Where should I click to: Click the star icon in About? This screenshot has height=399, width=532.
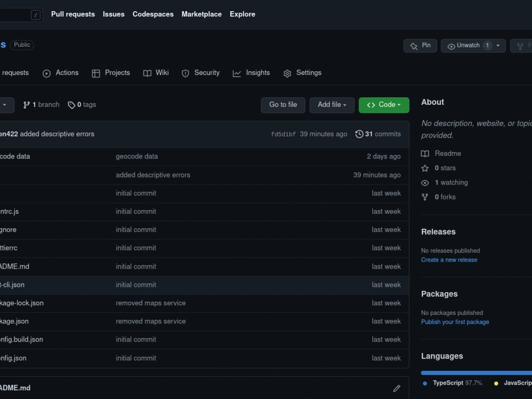click(x=425, y=168)
